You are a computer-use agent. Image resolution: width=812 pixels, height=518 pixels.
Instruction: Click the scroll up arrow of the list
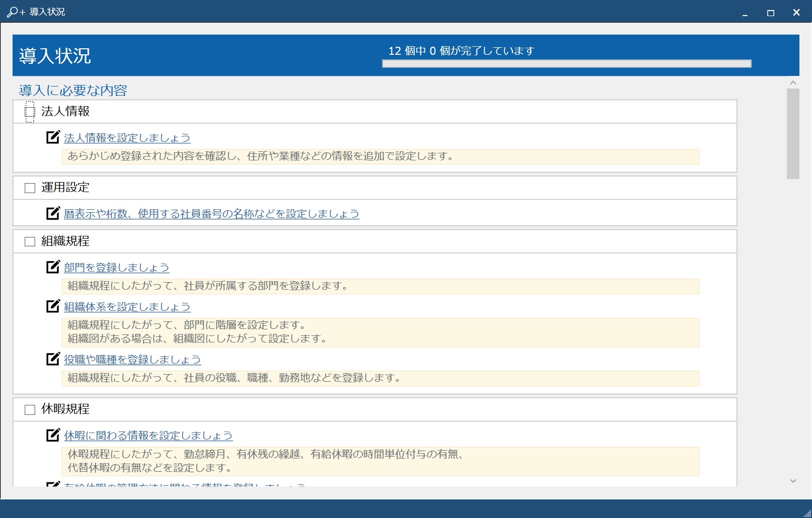tap(793, 83)
